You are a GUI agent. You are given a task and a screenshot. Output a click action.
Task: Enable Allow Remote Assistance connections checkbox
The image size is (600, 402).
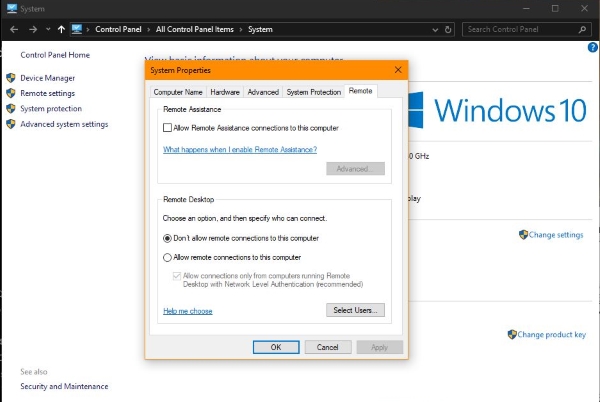pyautogui.click(x=167, y=128)
